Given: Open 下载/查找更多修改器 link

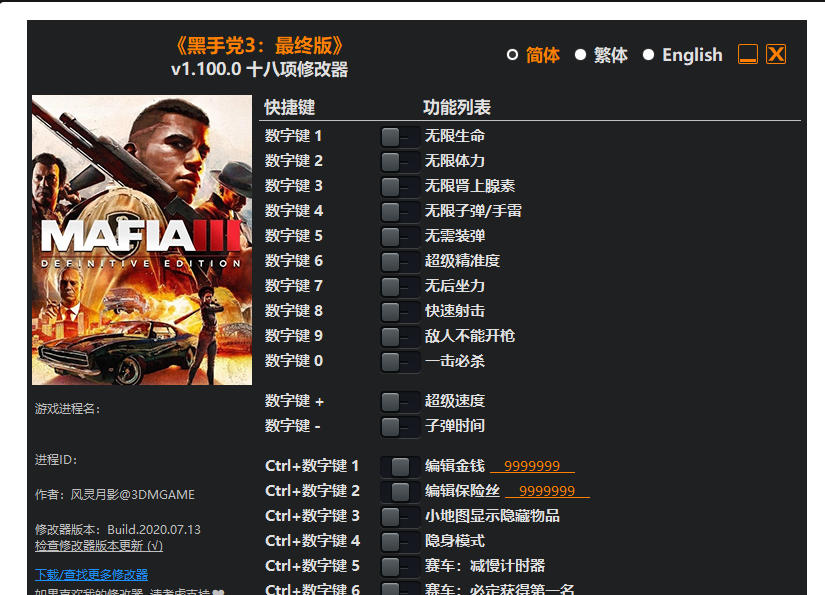Looking at the screenshot, I should (x=92, y=574).
